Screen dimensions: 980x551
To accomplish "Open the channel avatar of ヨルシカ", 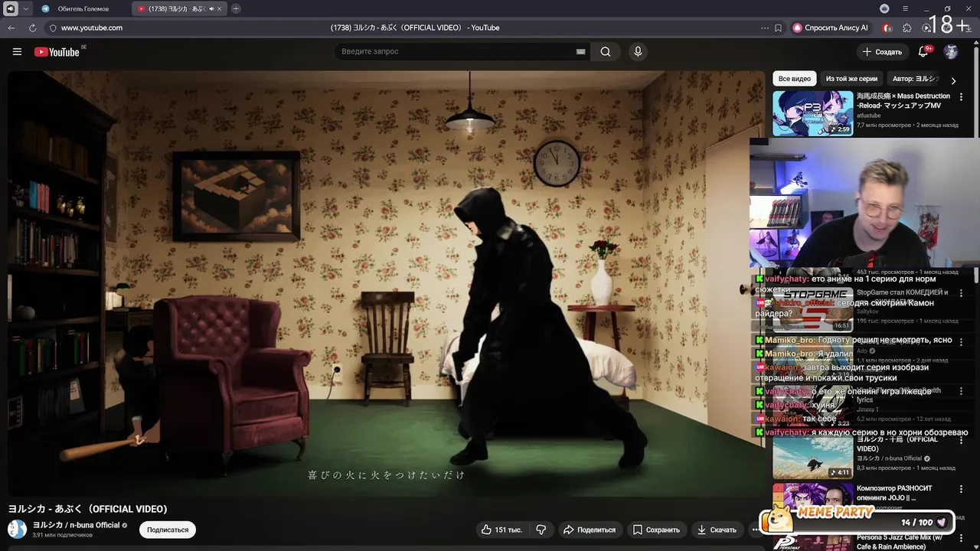I will pyautogui.click(x=17, y=529).
